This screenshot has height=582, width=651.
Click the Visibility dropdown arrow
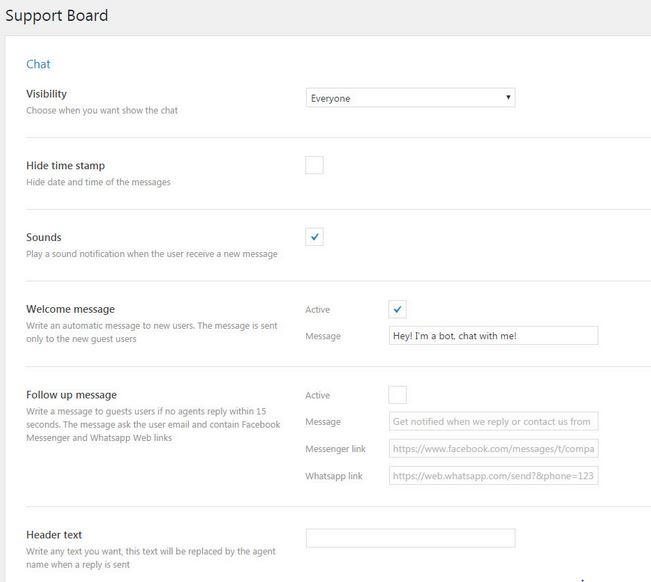pyautogui.click(x=508, y=98)
